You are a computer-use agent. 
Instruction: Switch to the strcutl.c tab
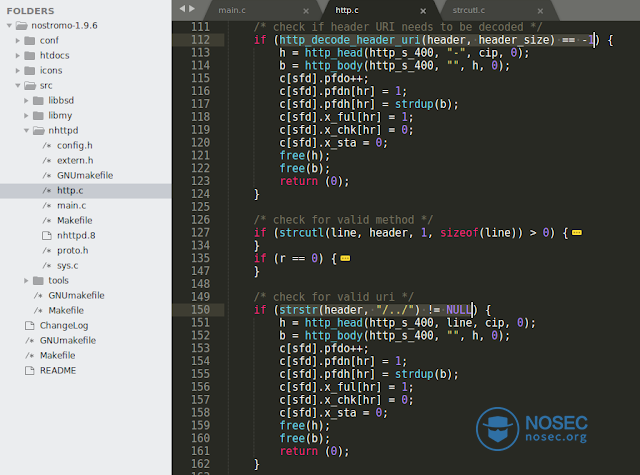pyautogui.click(x=469, y=10)
